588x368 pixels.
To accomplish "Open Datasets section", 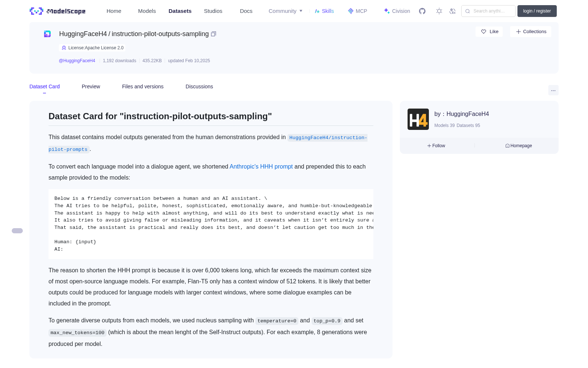I will tap(180, 11).
